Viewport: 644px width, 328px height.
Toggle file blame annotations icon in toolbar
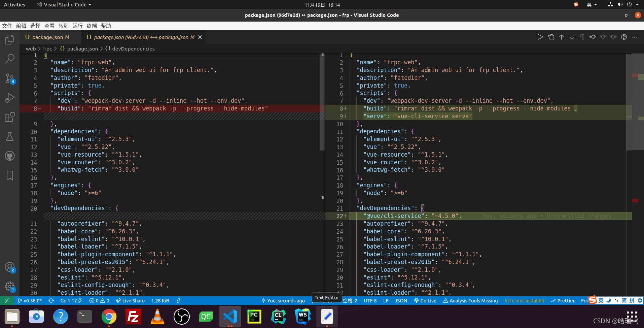click(624, 37)
